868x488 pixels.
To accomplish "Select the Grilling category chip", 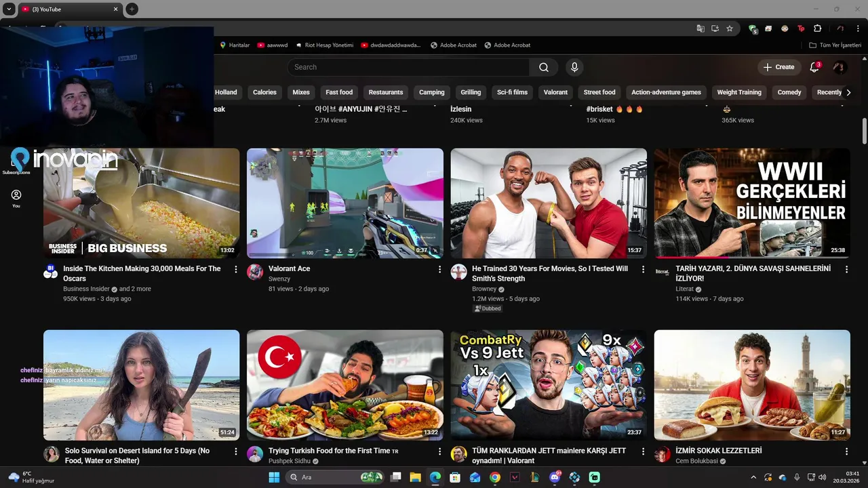I will coord(471,92).
